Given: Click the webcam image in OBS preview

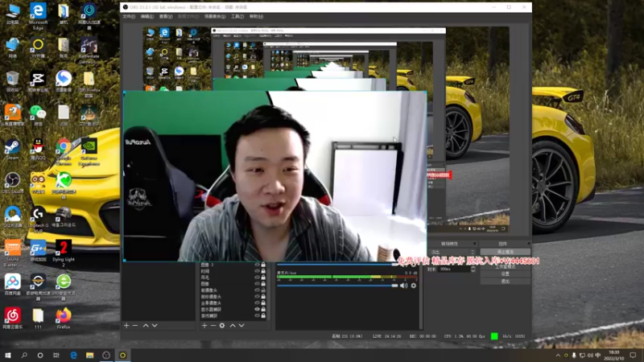Looking at the screenshot, I should click(x=275, y=176).
